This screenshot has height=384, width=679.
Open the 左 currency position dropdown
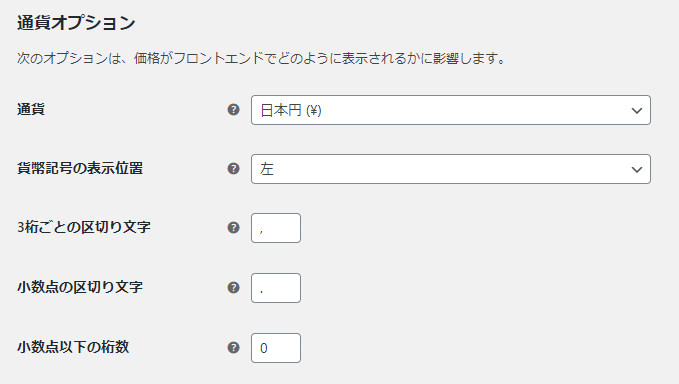click(x=451, y=169)
